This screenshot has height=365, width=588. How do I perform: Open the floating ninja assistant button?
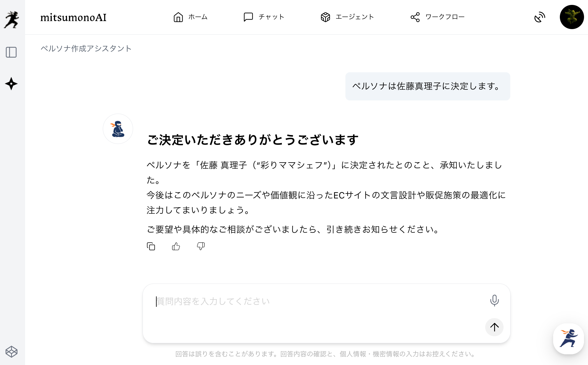[x=568, y=339]
